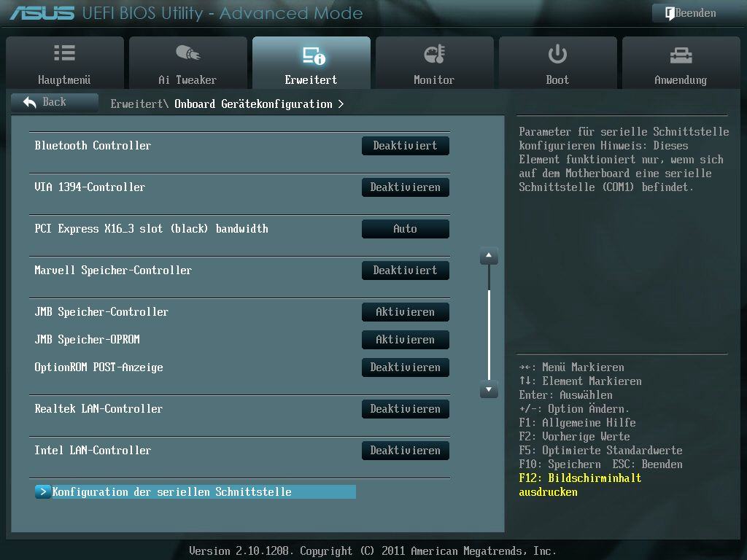Select the VIA 1394-Controller label
The image size is (747, 560).
(90, 187)
